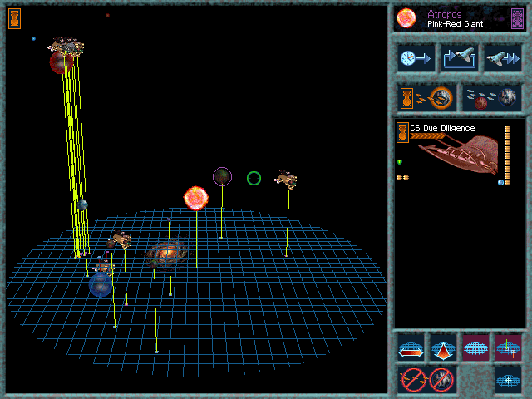Select the planet circled in purple
Image resolution: width=532 pixels, height=399 pixels.
point(222,176)
